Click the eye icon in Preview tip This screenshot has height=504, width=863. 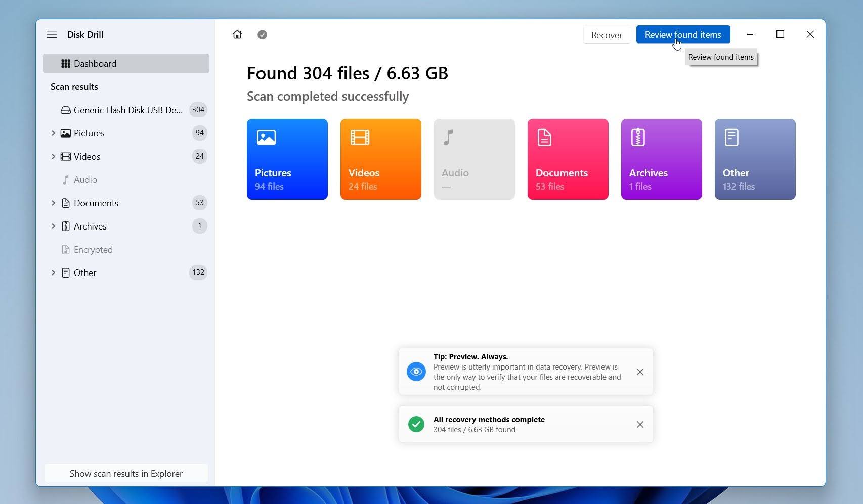416,372
